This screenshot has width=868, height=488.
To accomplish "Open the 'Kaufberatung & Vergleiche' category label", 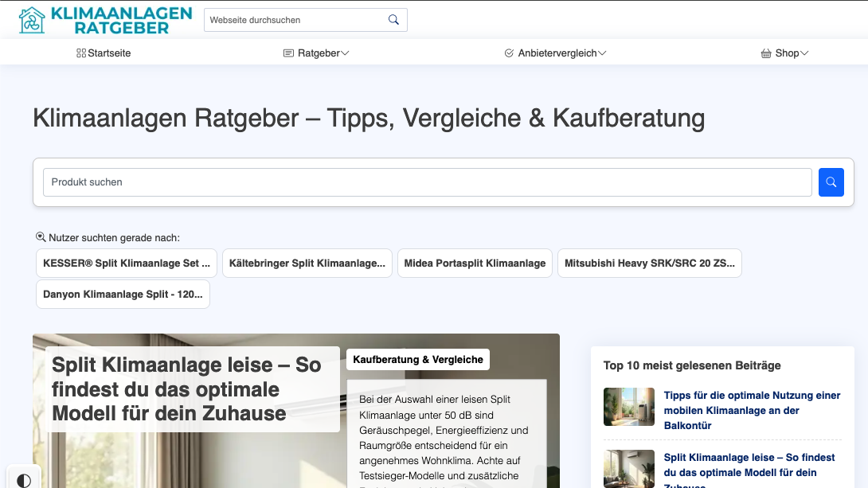I will tap(418, 359).
